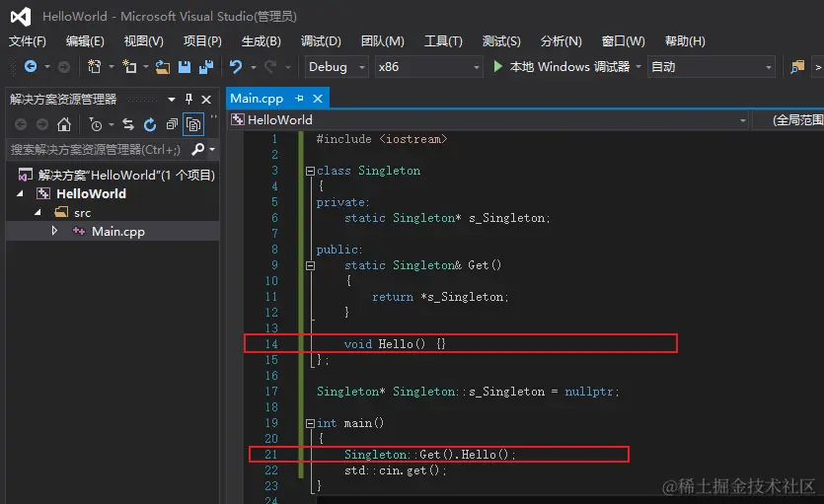Click the grayed Redo arrow icon
This screenshot has height=504, width=824.
point(270,67)
